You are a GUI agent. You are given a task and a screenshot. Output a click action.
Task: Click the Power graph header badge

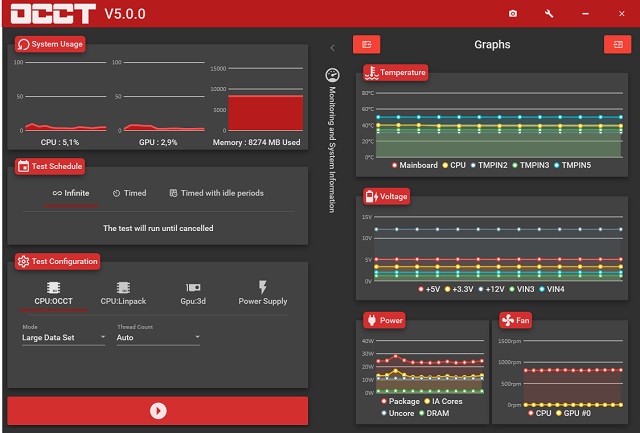(384, 320)
